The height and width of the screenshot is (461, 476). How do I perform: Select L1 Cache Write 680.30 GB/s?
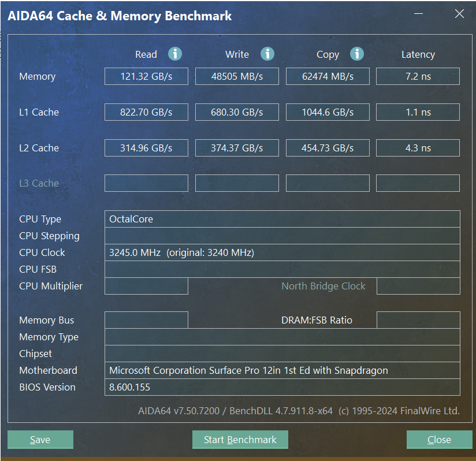237,112
